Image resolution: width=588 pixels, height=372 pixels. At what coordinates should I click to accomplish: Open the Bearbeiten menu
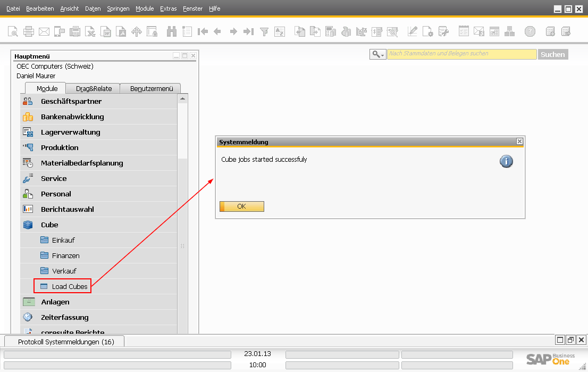coord(40,9)
